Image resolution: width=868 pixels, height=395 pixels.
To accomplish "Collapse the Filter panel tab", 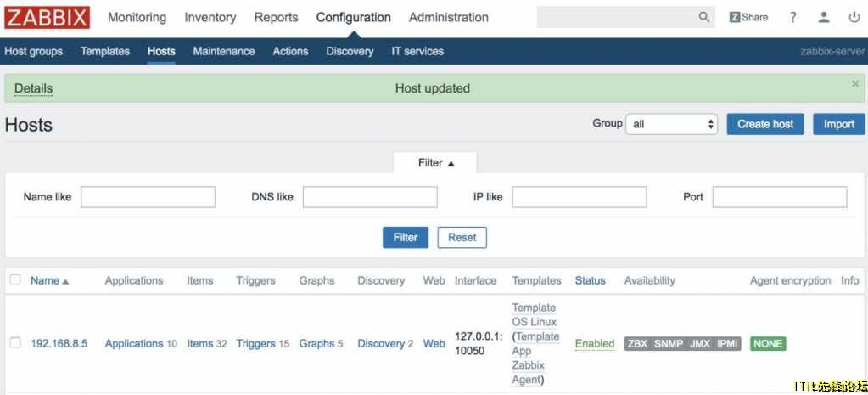I will coord(435,163).
